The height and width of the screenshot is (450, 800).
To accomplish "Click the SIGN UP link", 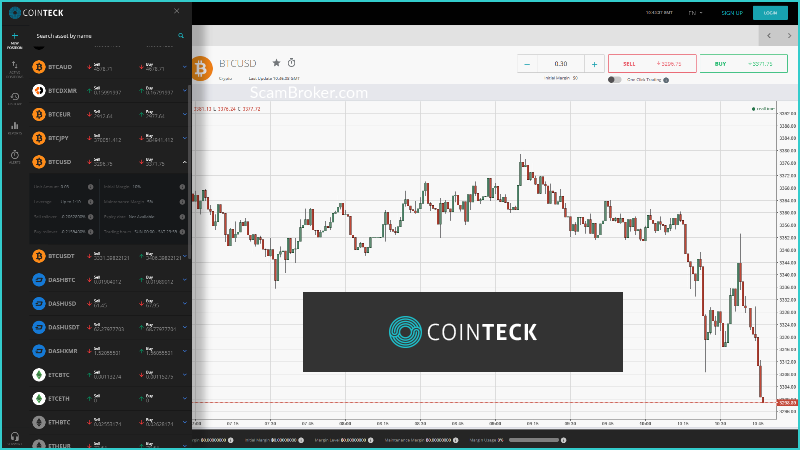I will [732, 13].
